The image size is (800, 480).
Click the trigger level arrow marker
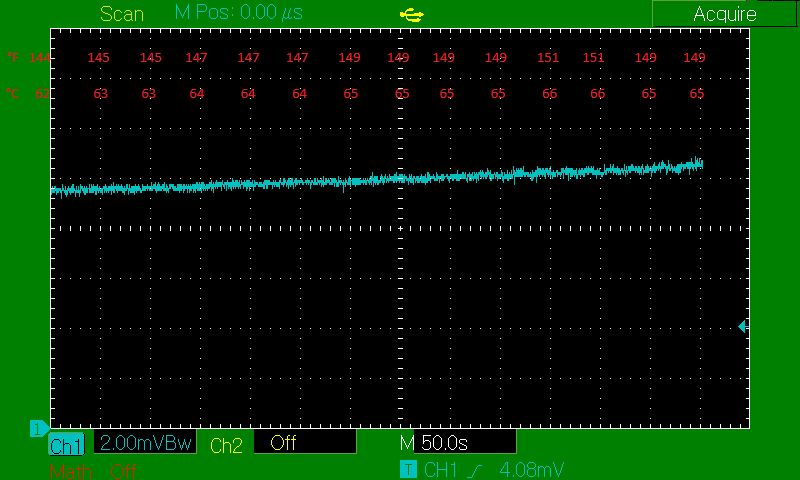[742, 326]
